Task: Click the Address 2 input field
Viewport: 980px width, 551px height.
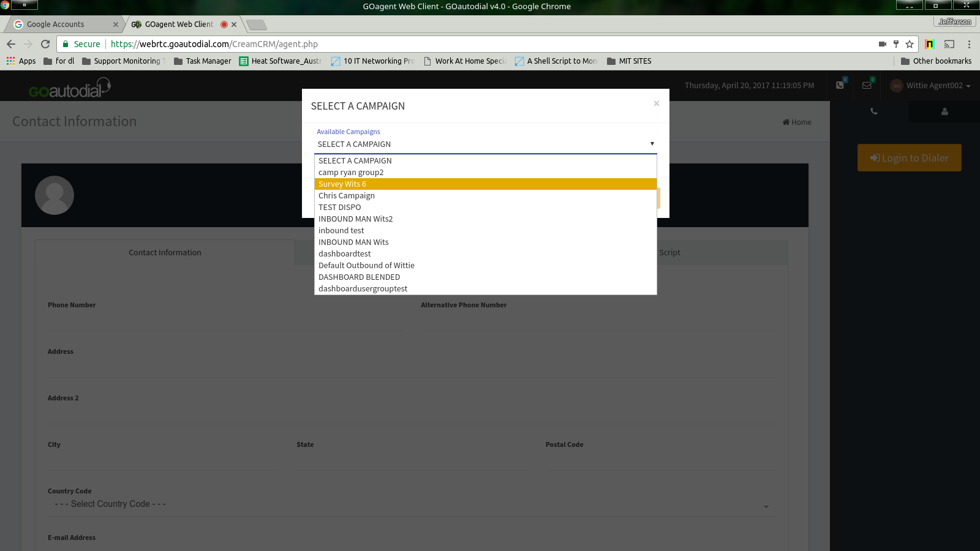Action: coord(412,414)
